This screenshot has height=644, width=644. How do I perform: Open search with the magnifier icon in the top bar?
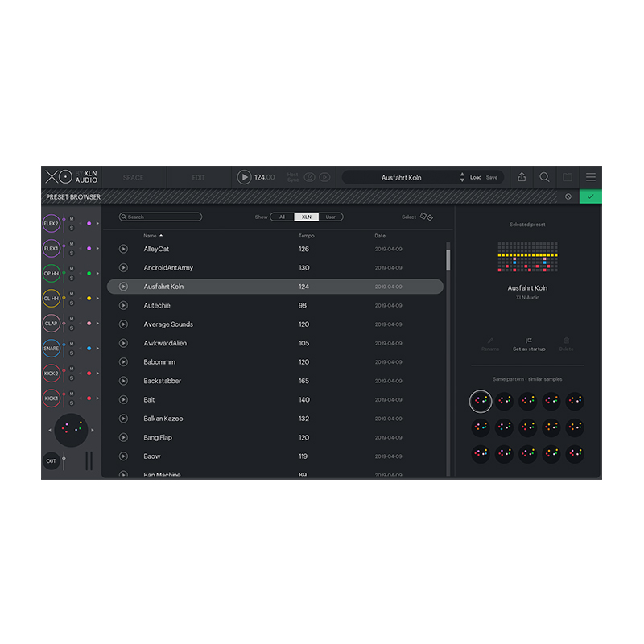[545, 177]
